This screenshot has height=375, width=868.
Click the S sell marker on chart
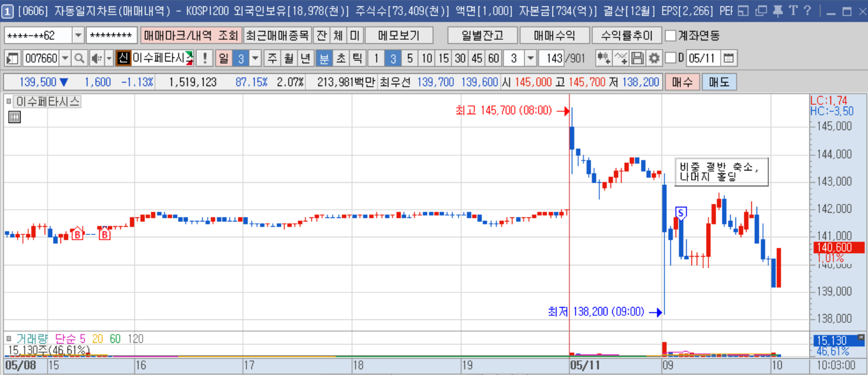click(x=681, y=213)
